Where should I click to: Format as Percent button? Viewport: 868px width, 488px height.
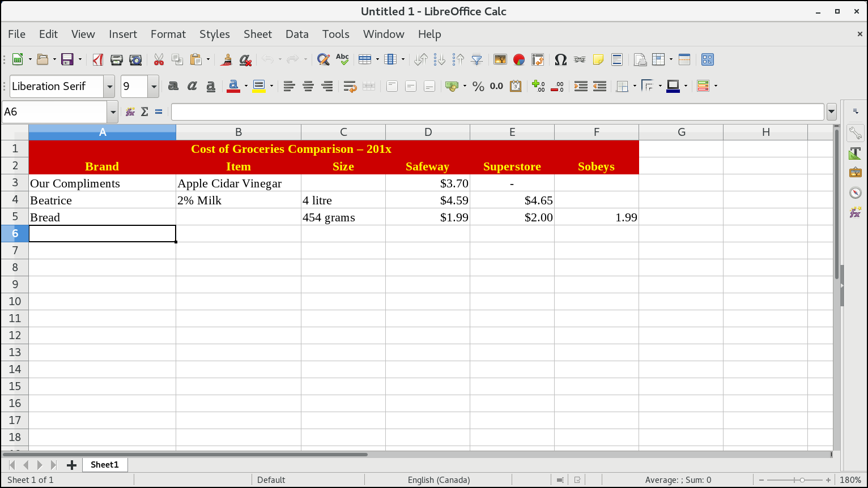click(478, 86)
